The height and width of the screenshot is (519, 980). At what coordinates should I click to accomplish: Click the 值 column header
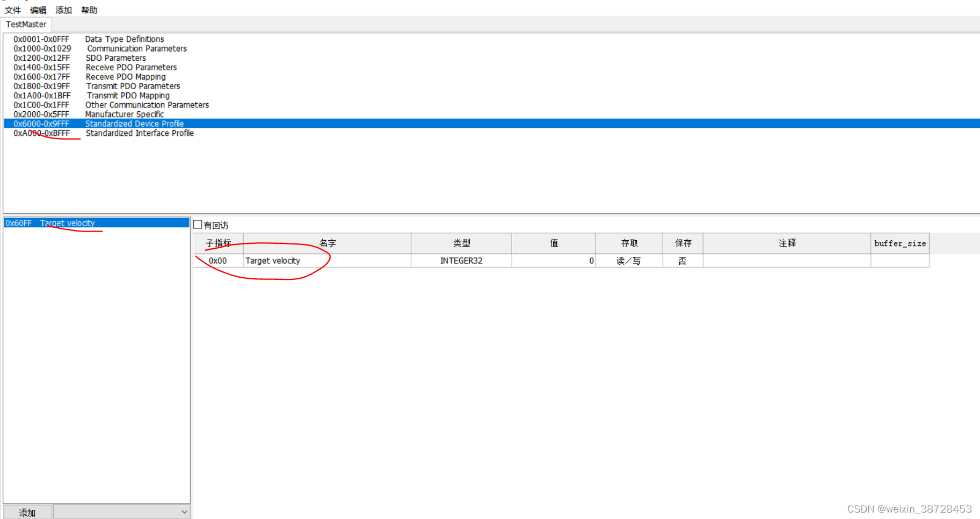click(554, 243)
